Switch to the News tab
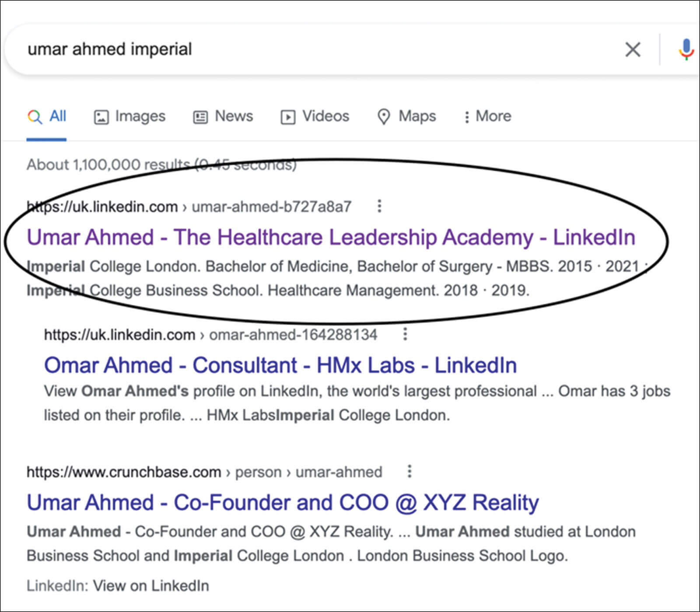Screen dimensions: 700x612 tap(234, 116)
